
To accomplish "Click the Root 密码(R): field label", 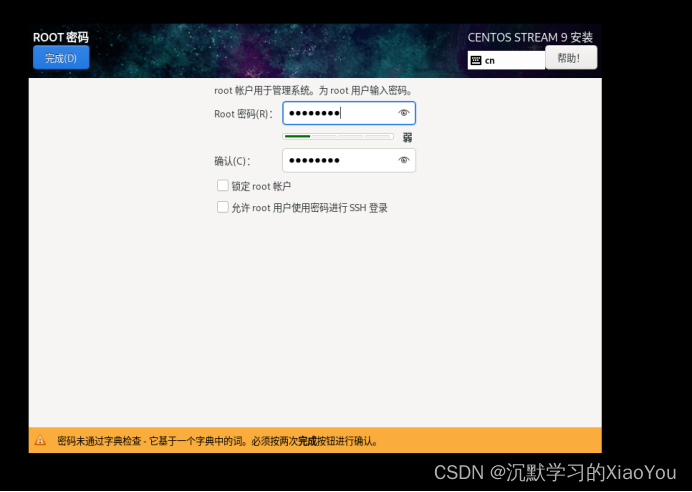I will (x=244, y=114).
